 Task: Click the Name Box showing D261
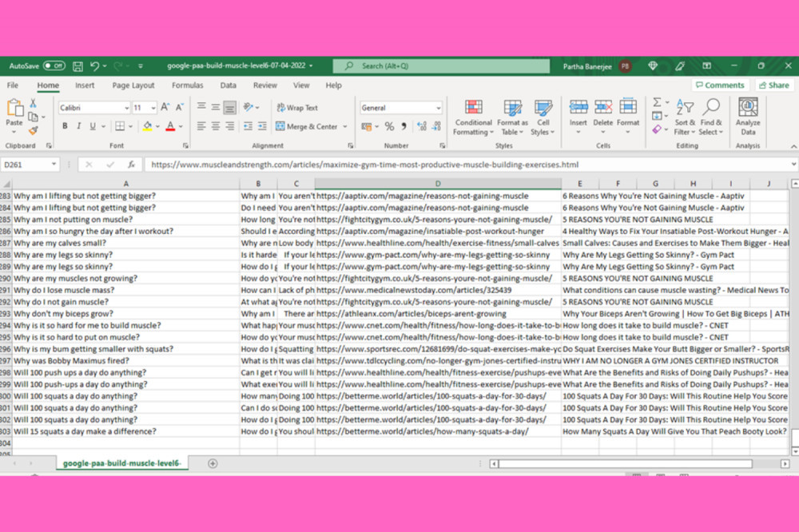[x=30, y=165]
